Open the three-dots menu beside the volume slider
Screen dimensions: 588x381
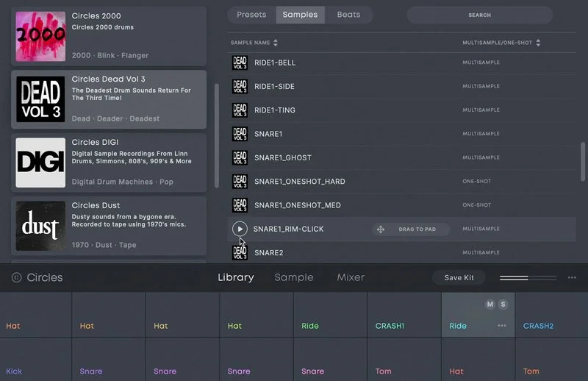[572, 277]
